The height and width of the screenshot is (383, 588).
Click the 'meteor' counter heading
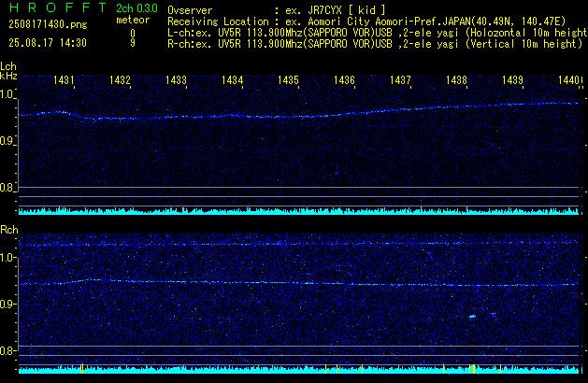click(x=133, y=20)
